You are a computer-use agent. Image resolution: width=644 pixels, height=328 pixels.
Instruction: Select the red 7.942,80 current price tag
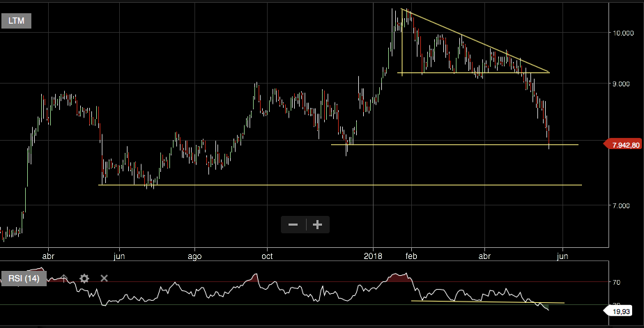pyautogui.click(x=622, y=145)
